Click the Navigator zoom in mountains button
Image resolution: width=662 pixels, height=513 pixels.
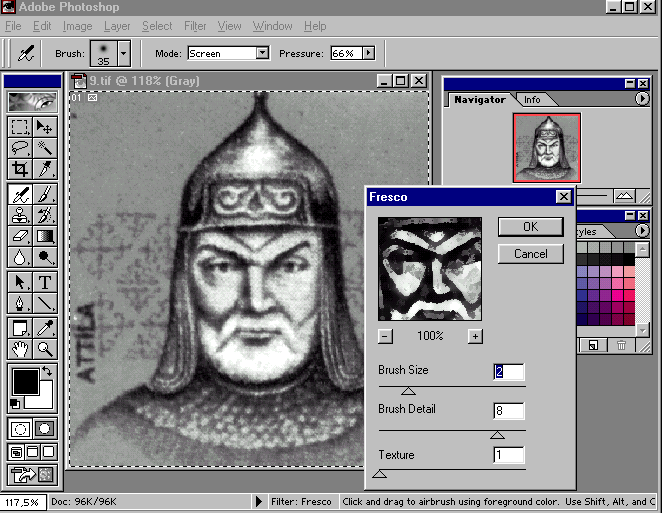[x=624, y=195]
